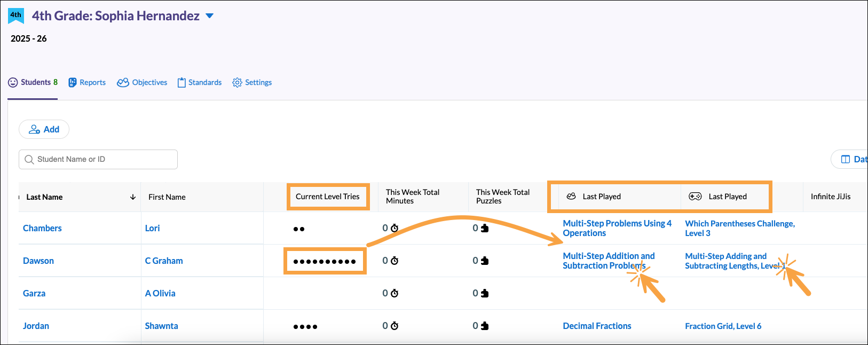Open Fraction Grid, Level 6 link

tap(723, 326)
